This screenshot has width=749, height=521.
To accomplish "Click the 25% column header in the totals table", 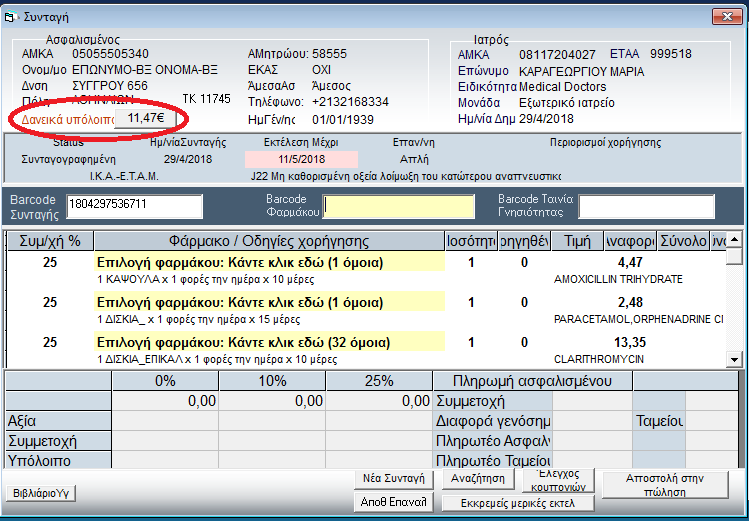I will (379, 381).
